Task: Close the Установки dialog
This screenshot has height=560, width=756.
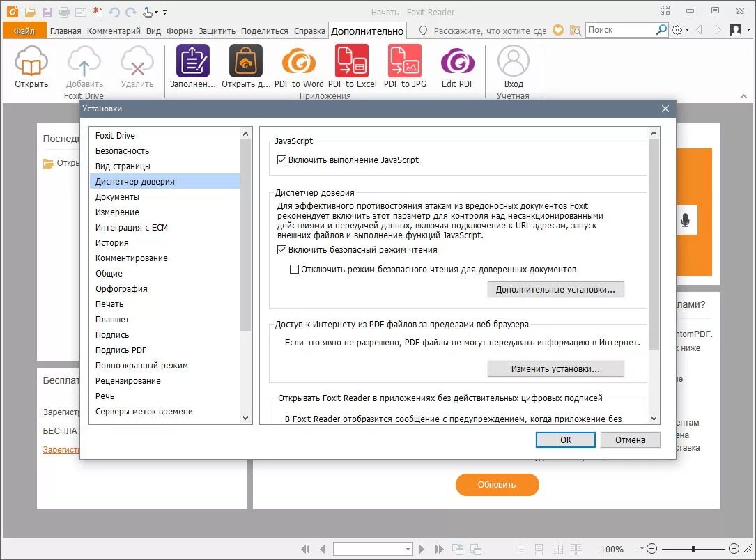Action: (665, 109)
